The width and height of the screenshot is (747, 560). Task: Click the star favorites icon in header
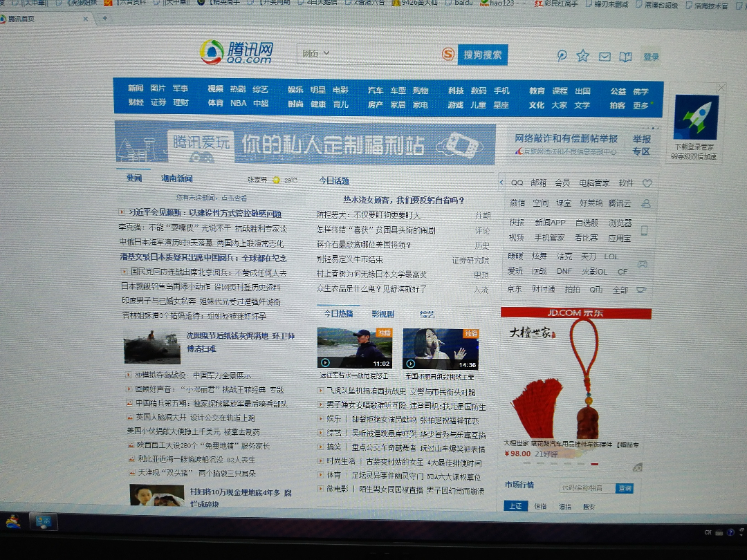582,56
